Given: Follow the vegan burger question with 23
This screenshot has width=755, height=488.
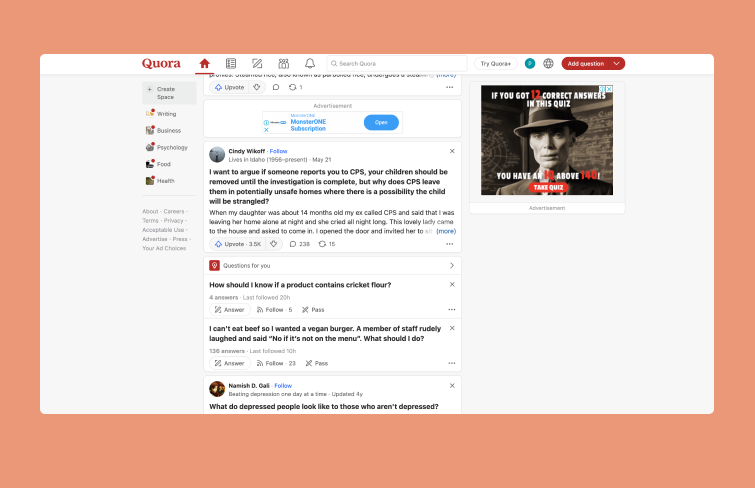Looking at the screenshot, I should pos(276,363).
